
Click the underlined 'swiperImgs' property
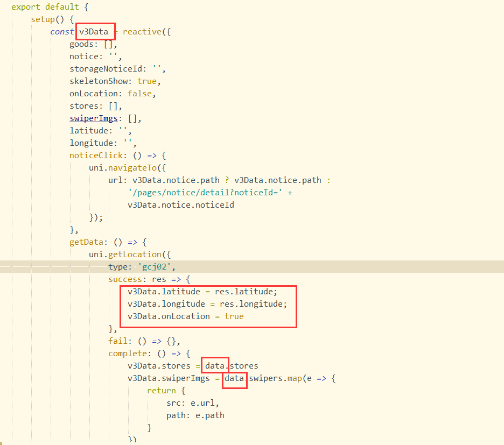click(x=94, y=118)
